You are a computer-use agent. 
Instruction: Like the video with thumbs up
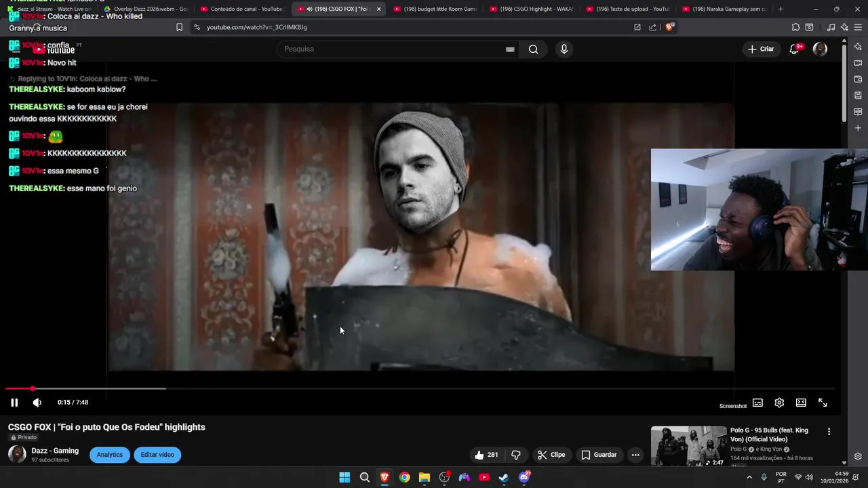[487, 455]
